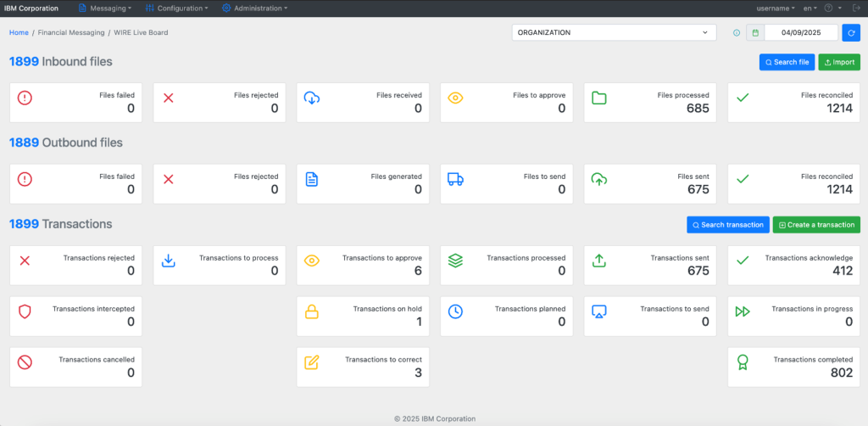Click the Files sent value 675

(698, 189)
